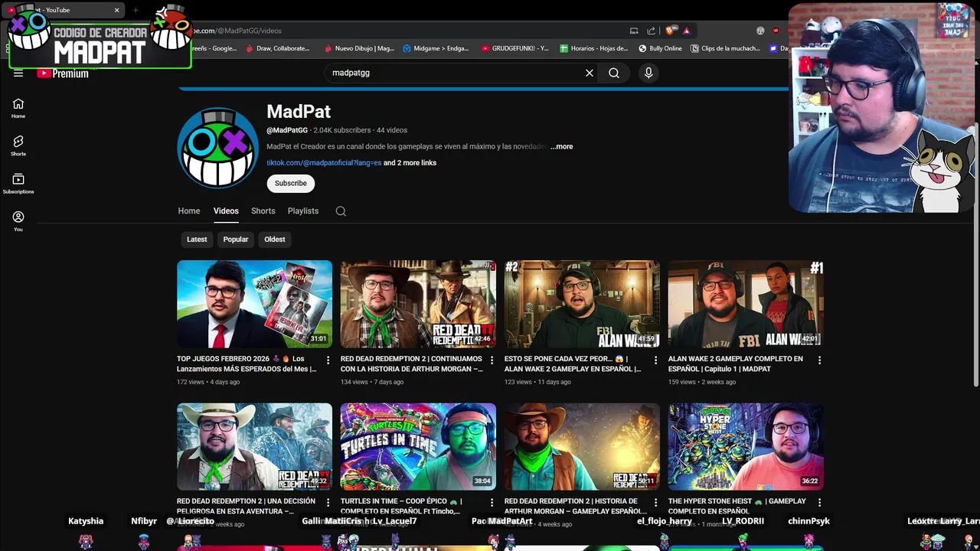Image resolution: width=980 pixels, height=551 pixels.
Task: Sort videos by Oldest
Action: click(275, 240)
